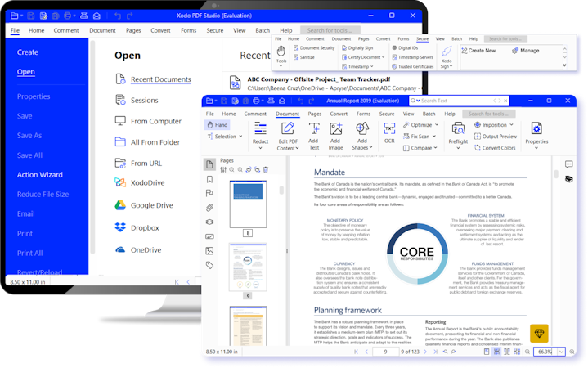
Task: Run the OCR tool
Action: pyautogui.click(x=389, y=133)
